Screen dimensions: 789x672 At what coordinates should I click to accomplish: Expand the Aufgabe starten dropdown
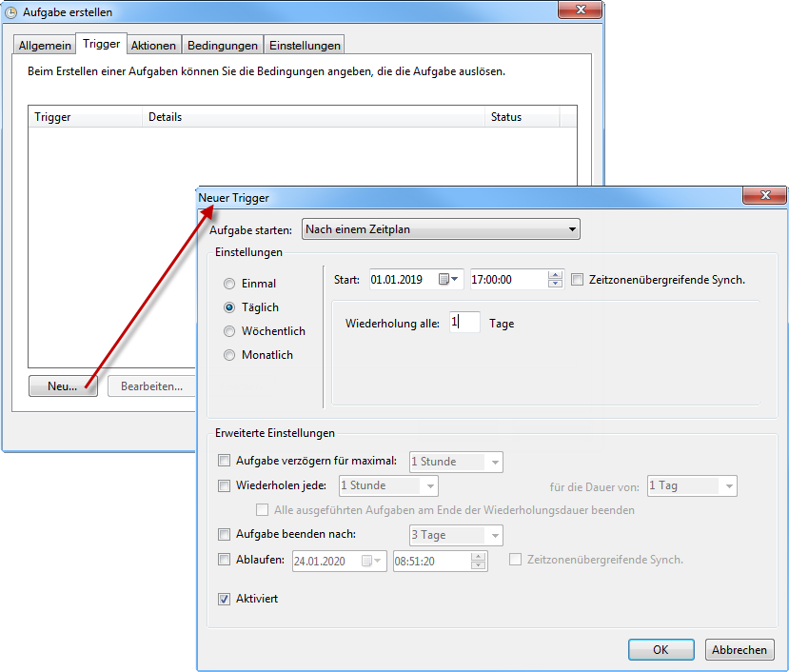441,229
